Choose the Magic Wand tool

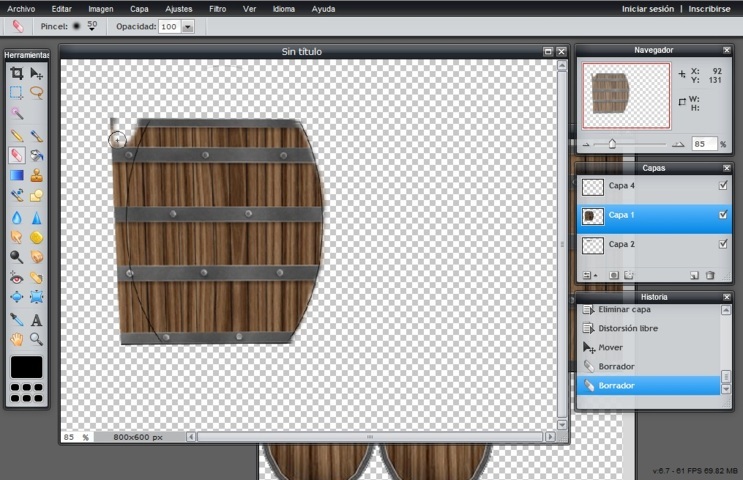pos(16,113)
